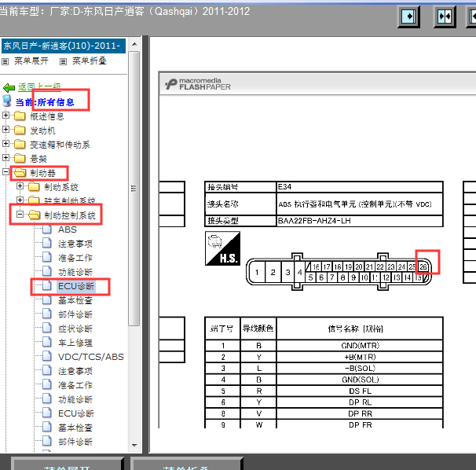Click 菜单展开 at the top of the sidebar
Image resolution: width=476 pixels, height=470 pixels.
31,61
